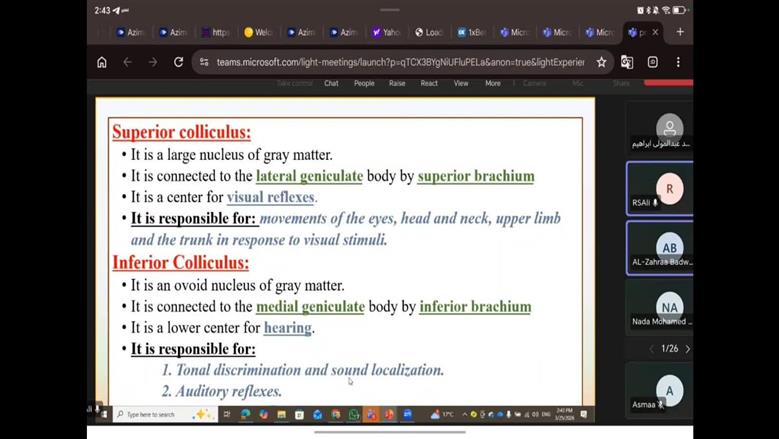Open Task View on shared taskbar
Screen dimensions: 779x439
coord(227,414)
